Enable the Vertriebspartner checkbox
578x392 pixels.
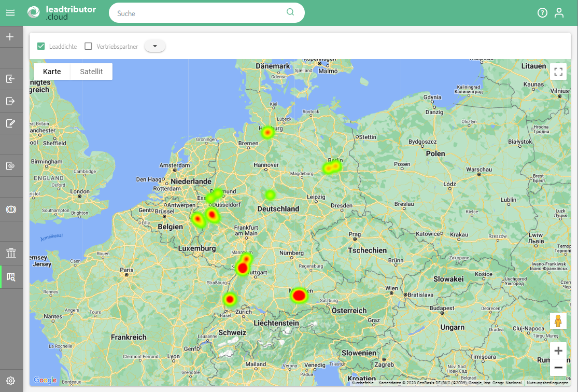tap(88, 46)
